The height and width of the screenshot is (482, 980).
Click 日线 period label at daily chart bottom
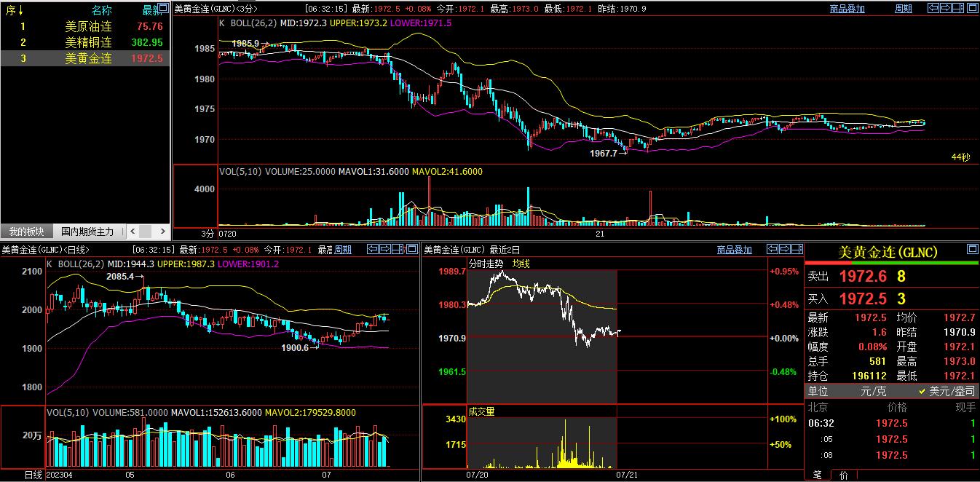tap(33, 475)
